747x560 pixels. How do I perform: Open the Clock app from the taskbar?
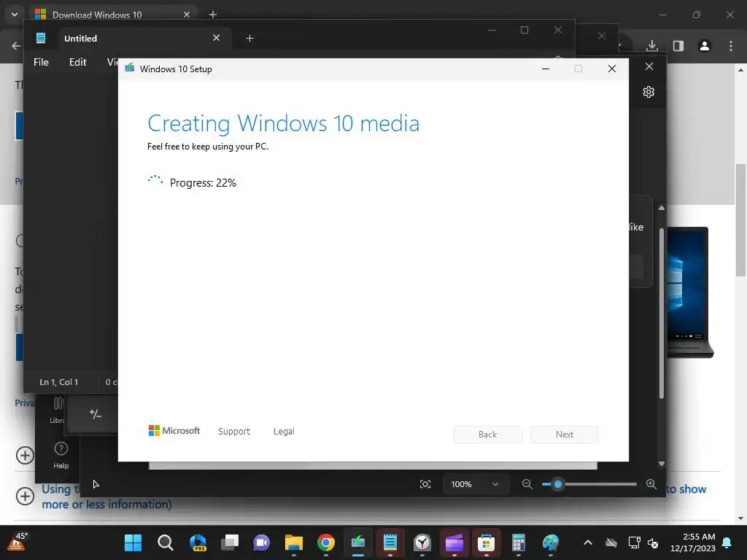(x=422, y=542)
